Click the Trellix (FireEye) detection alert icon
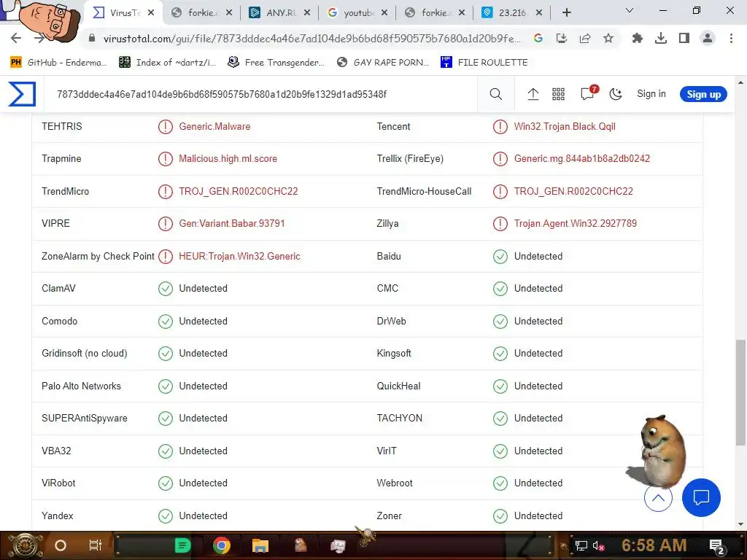This screenshot has height=560, width=747. 500,158
